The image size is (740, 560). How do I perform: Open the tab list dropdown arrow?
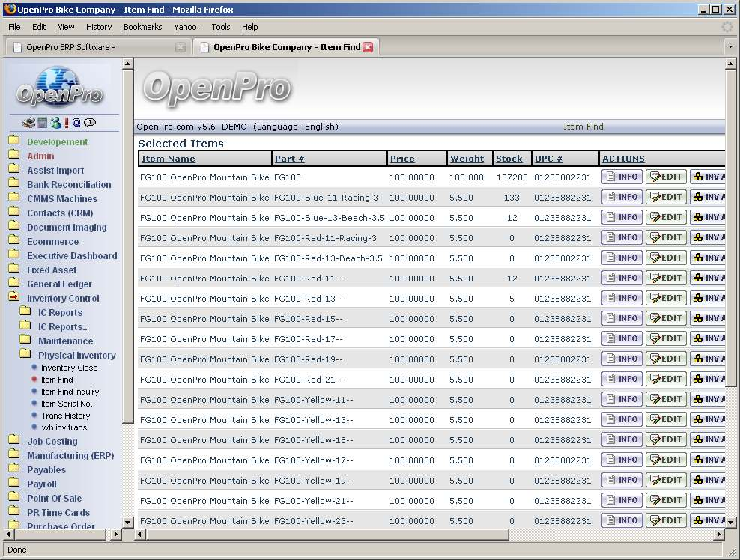click(730, 47)
